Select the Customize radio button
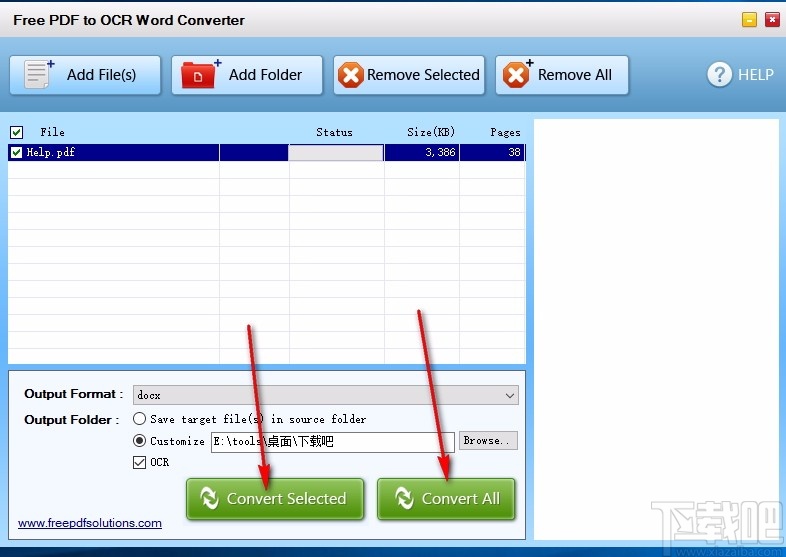Viewport: 786px width, 557px height. click(x=139, y=441)
